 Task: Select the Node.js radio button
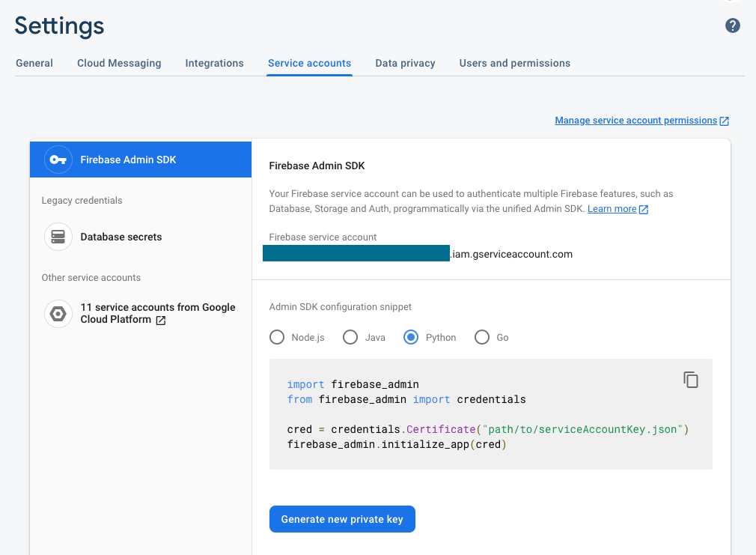pos(277,337)
